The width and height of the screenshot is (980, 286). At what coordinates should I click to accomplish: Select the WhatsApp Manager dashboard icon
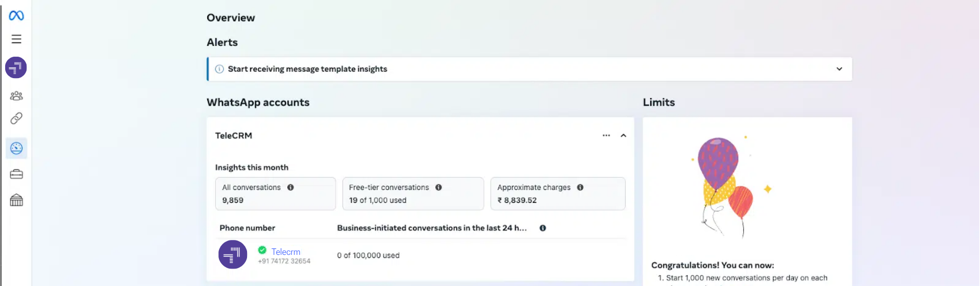[x=16, y=148]
